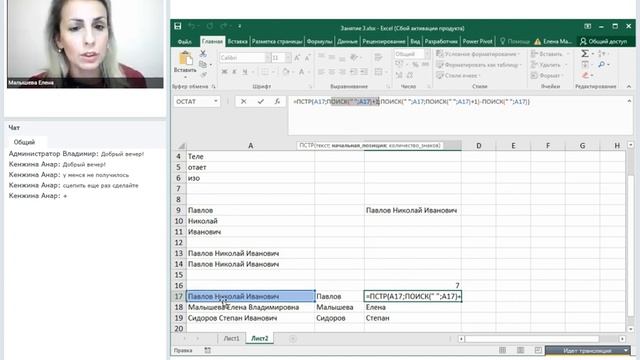Toggle Italic (К) formatting
The image size is (640, 360).
[x=234, y=72]
